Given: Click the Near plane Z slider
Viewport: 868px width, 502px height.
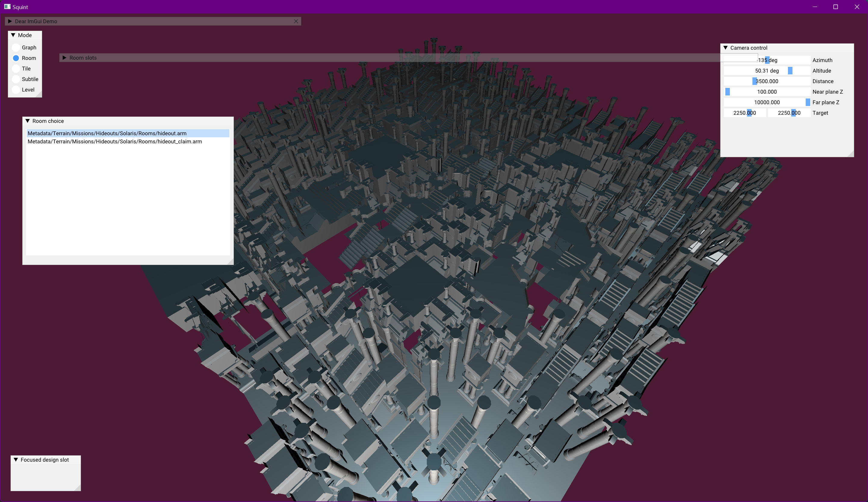Looking at the screenshot, I should (767, 92).
